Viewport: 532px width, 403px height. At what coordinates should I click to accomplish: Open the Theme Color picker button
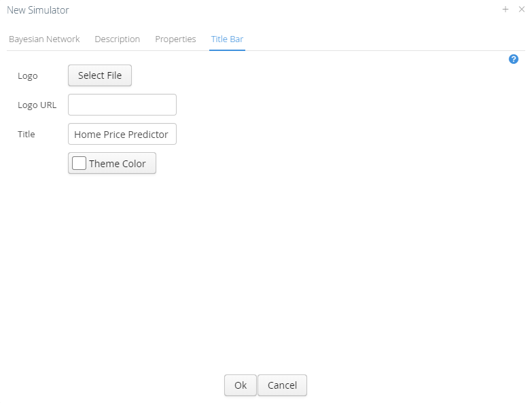(112, 163)
